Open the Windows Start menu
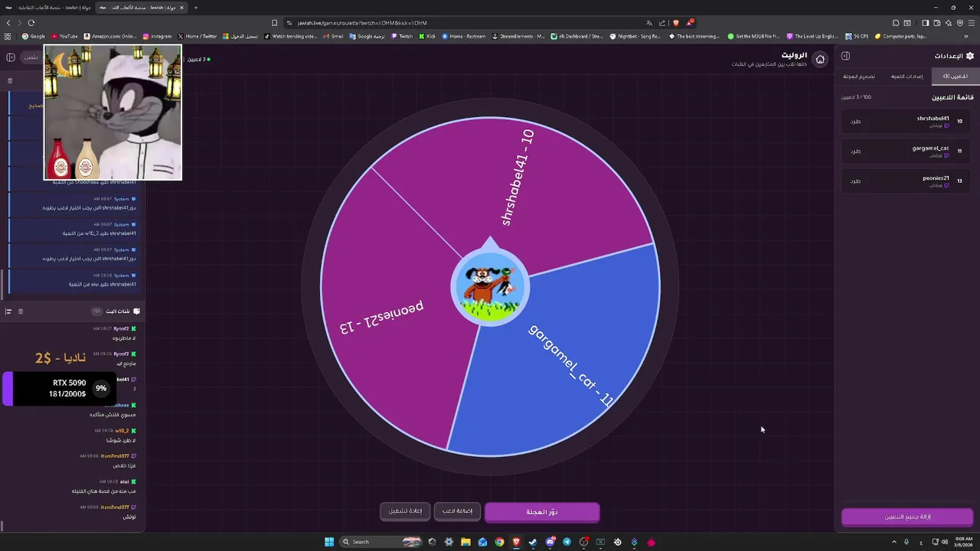 pyautogui.click(x=329, y=542)
